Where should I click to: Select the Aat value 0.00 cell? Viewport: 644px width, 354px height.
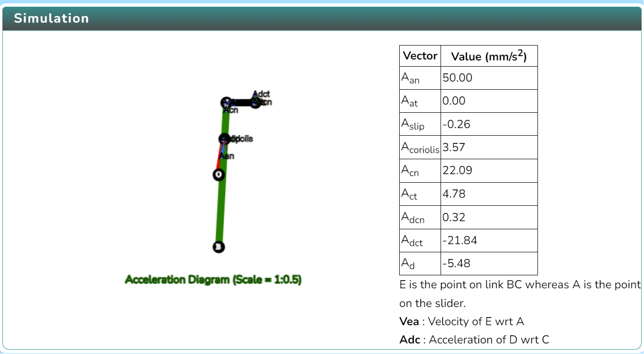[489, 101]
